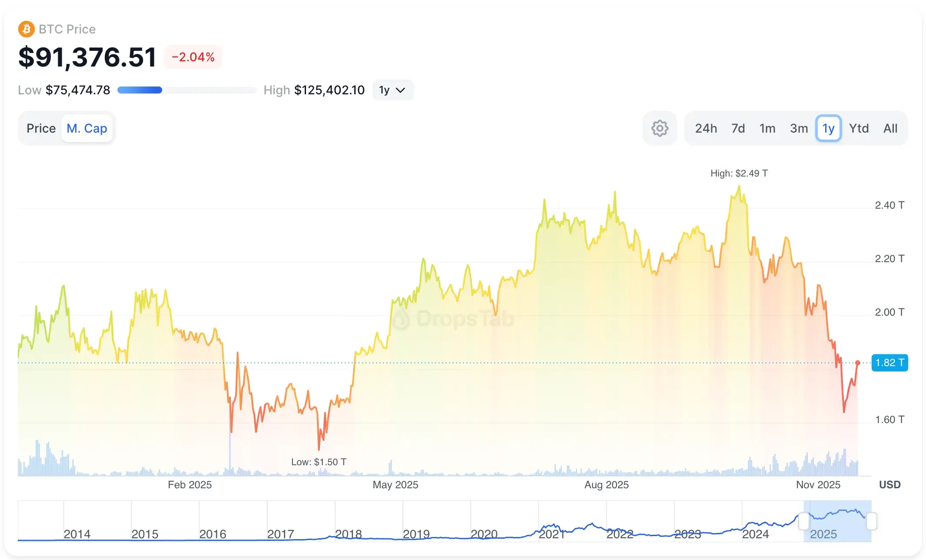The height and width of the screenshot is (560, 926).
Task: Open the chart settings gear icon
Action: point(660,128)
